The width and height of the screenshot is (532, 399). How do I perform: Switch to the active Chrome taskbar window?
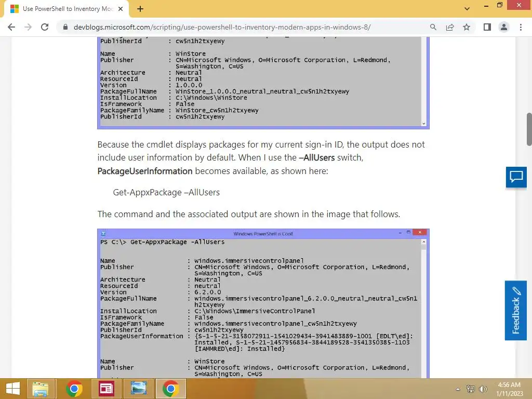170,389
